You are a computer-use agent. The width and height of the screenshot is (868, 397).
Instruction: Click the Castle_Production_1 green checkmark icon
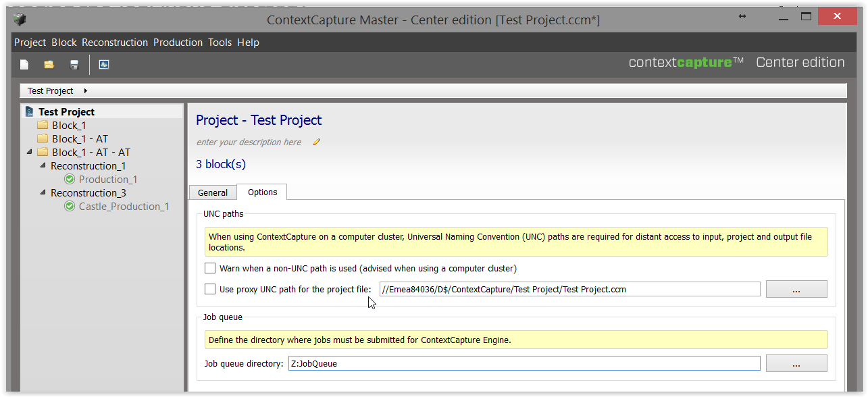[70, 206]
